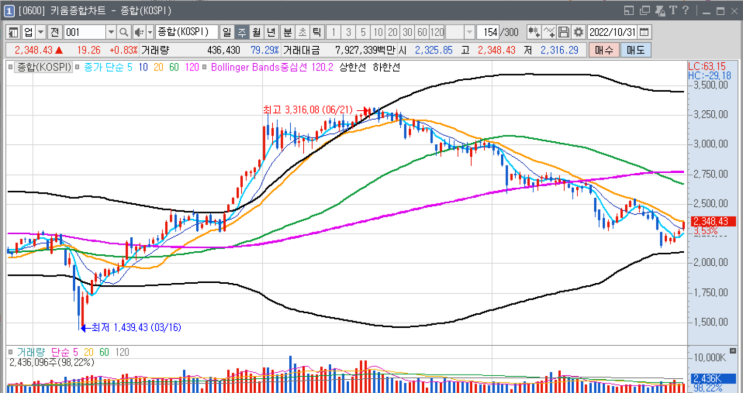Toggle the Bollinger Bands legend marker square

(x=205, y=68)
